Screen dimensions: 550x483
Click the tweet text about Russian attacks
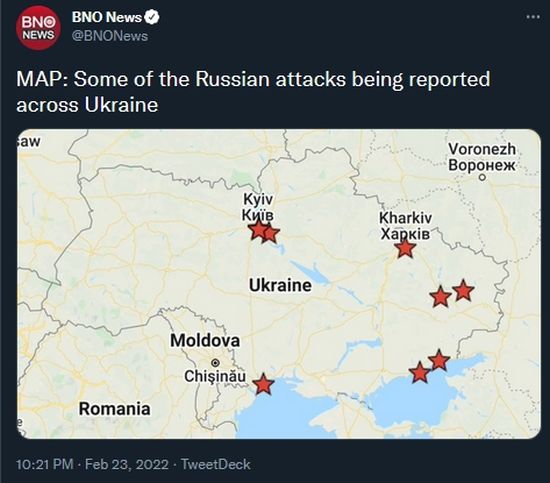253,92
